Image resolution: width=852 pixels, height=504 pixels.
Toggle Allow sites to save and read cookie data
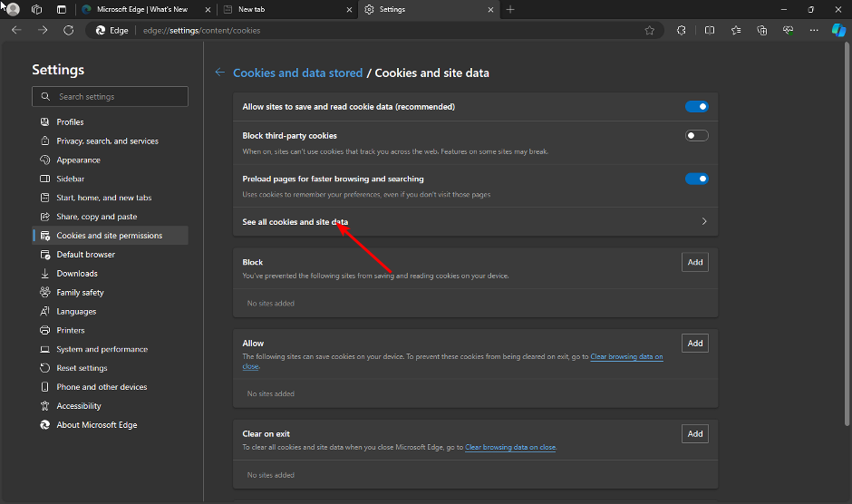[697, 107]
